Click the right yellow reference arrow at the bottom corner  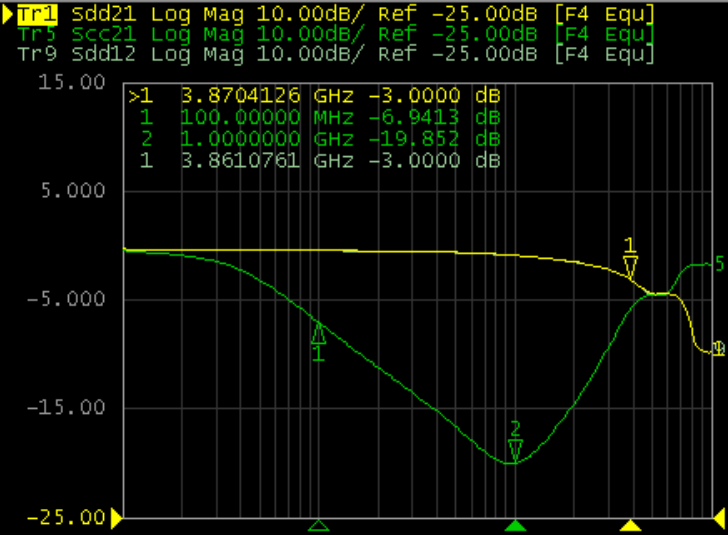pos(721,518)
